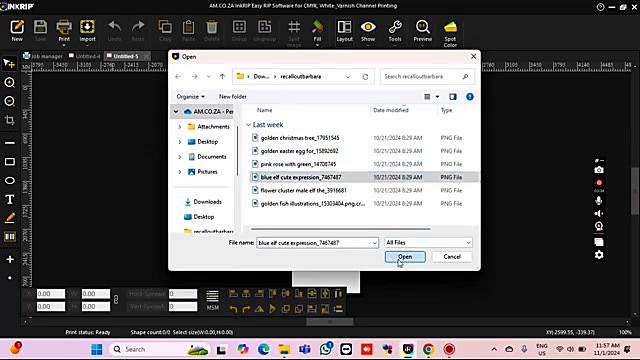Viewport: 640px width, 360px height.
Task: Expand the Attachments folder node
Action: [180, 127]
